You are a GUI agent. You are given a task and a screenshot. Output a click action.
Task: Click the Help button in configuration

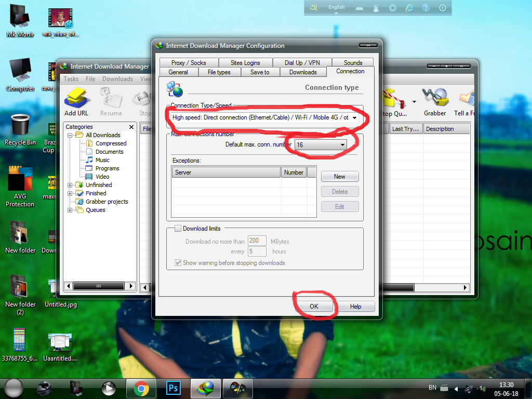tap(355, 307)
